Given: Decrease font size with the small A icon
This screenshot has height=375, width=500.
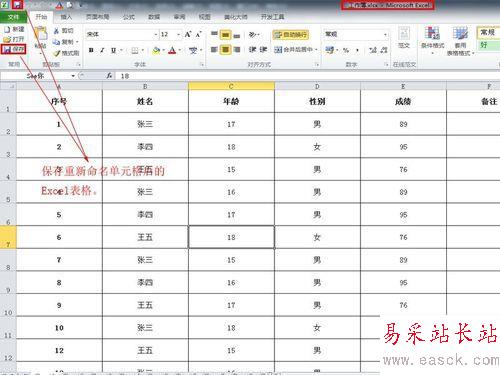Looking at the screenshot, I should point(199,34).
